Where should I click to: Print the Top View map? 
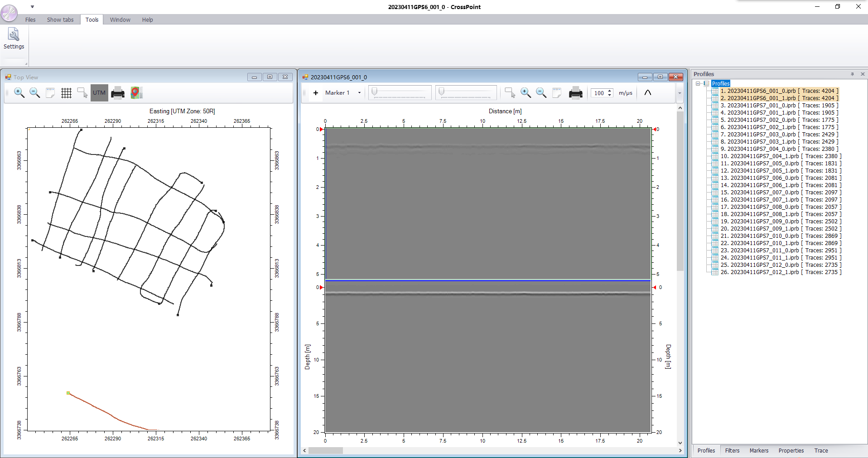click(x=118, y=93)
